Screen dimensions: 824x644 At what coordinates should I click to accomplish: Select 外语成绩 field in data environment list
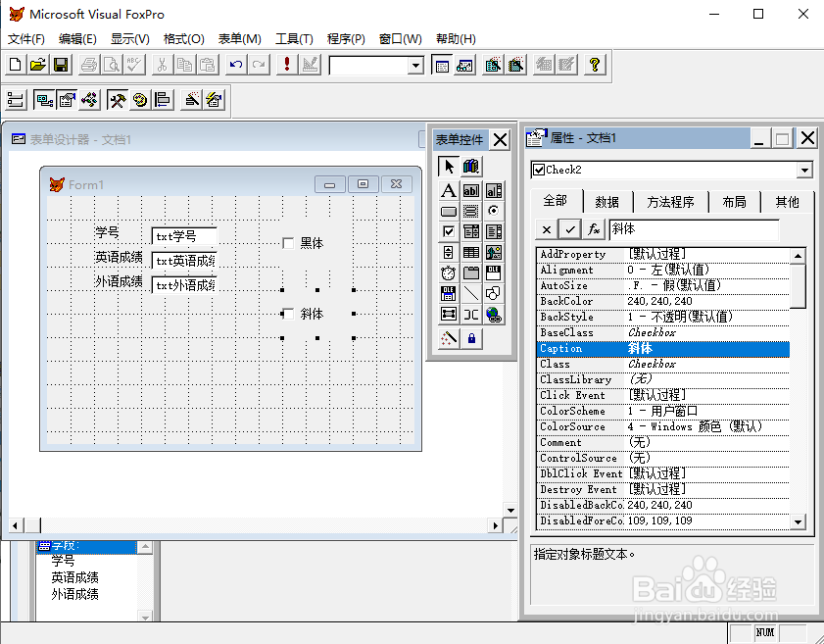point(74,595)
